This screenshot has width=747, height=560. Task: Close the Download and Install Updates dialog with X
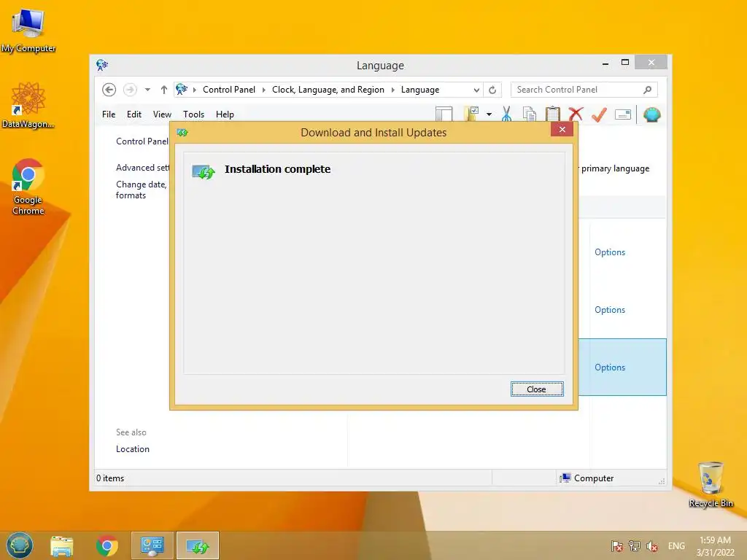562,130
